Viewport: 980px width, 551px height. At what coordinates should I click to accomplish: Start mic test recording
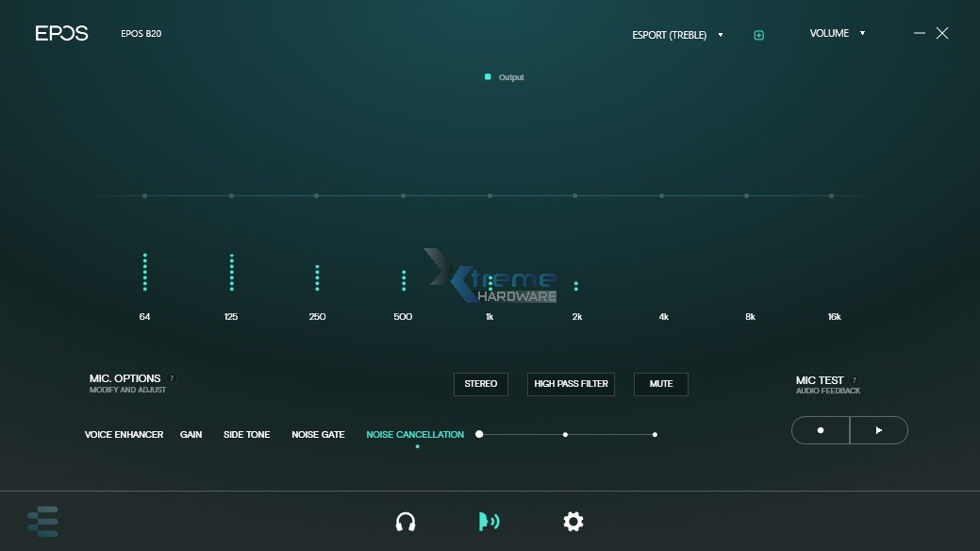pos(821,430)
